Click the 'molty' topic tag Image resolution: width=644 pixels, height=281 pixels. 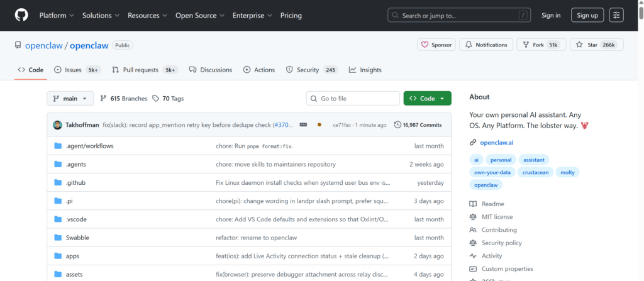click(568, 172)
